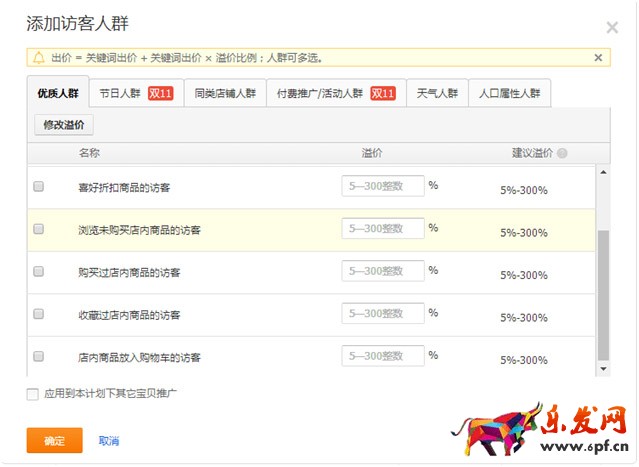Check 喜好折扣商品的访客 checkbox
The width and height of the screenshot is (639, 467).
click(x=39, y=186)
